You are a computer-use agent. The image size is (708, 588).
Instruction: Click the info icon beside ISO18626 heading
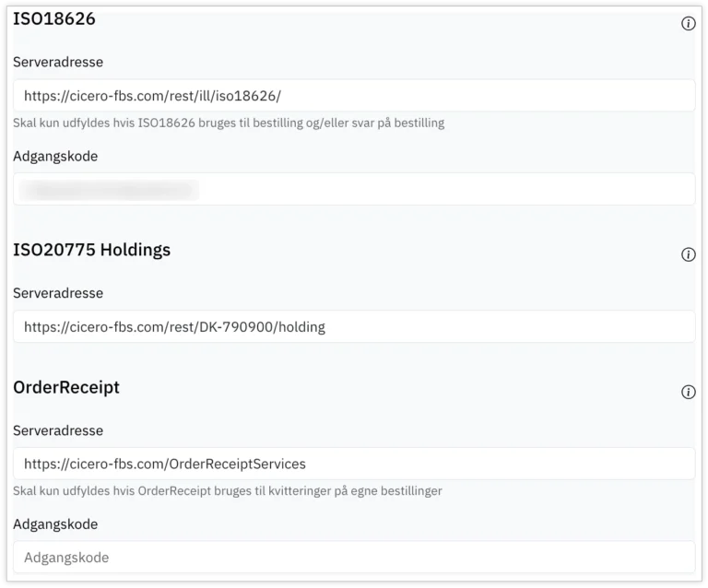[688, 24]
